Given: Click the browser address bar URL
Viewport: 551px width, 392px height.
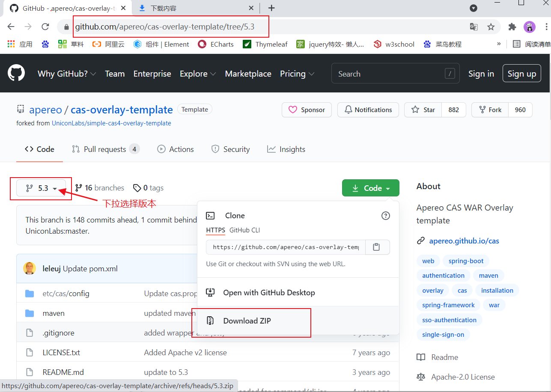Looking at the screenshot, I should tap(165, 27).
